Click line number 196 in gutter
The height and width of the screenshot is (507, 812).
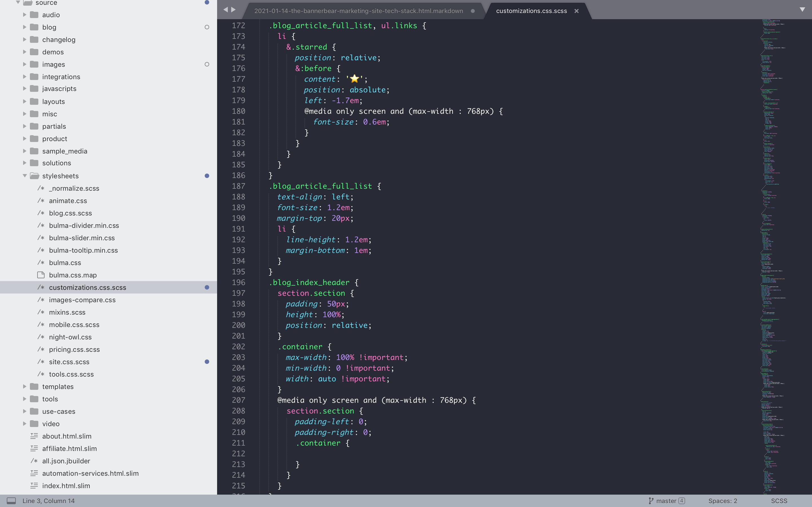[x=239, y=282]
